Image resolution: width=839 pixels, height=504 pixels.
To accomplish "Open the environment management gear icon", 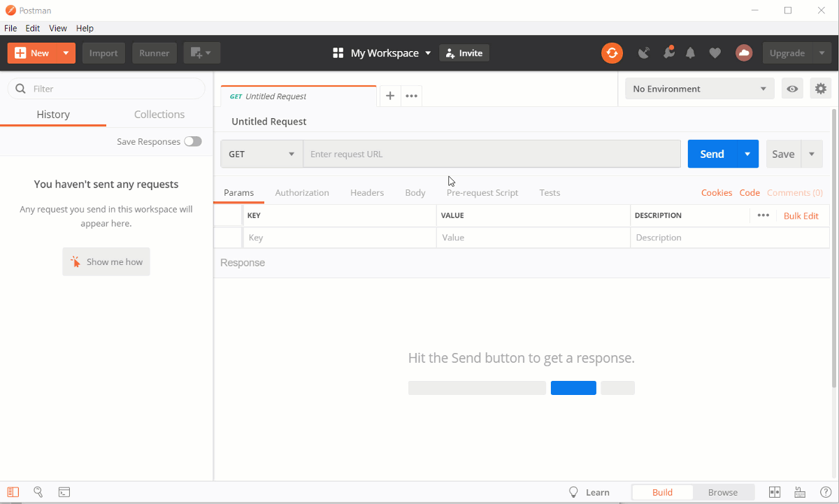I will 821,89.
